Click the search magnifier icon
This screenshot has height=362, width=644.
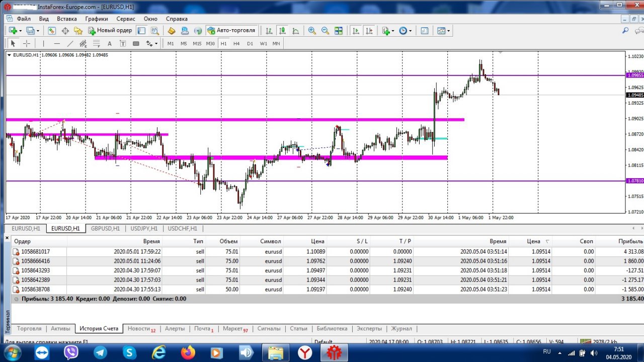click(x=625, y=30)
